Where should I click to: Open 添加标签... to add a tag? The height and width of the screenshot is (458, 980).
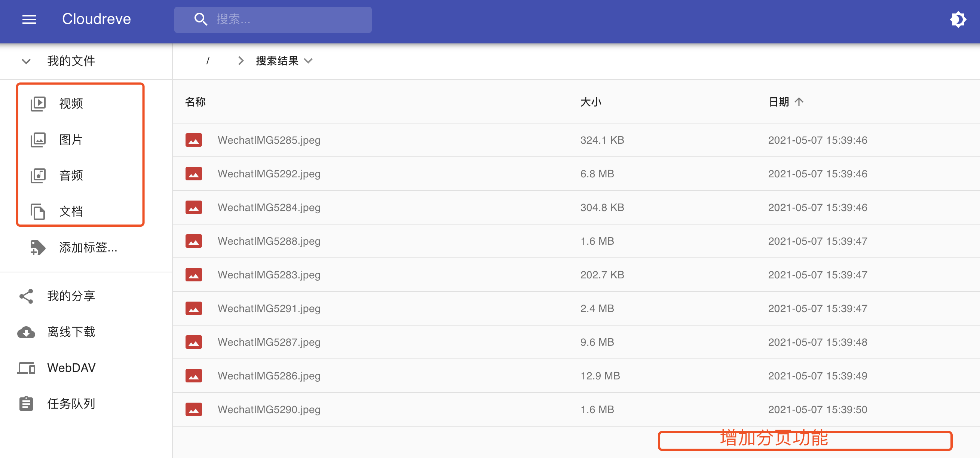pos(88,247)
